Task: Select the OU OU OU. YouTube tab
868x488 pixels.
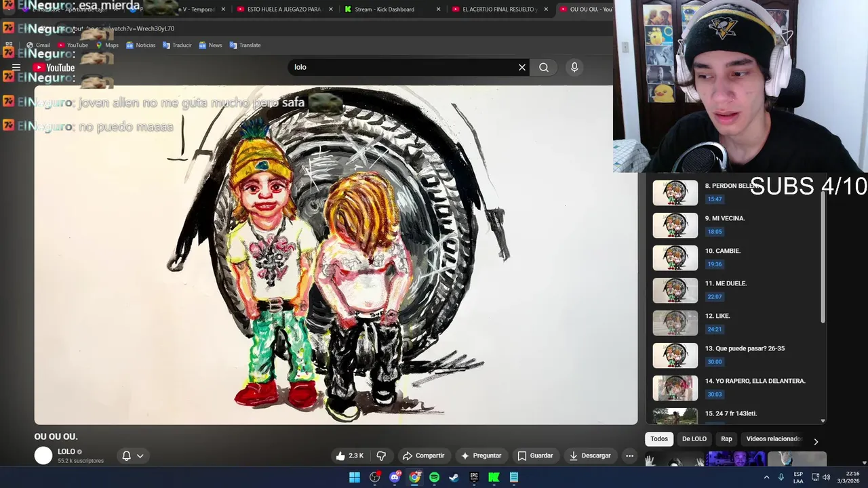Action: [x=585, y=9]
